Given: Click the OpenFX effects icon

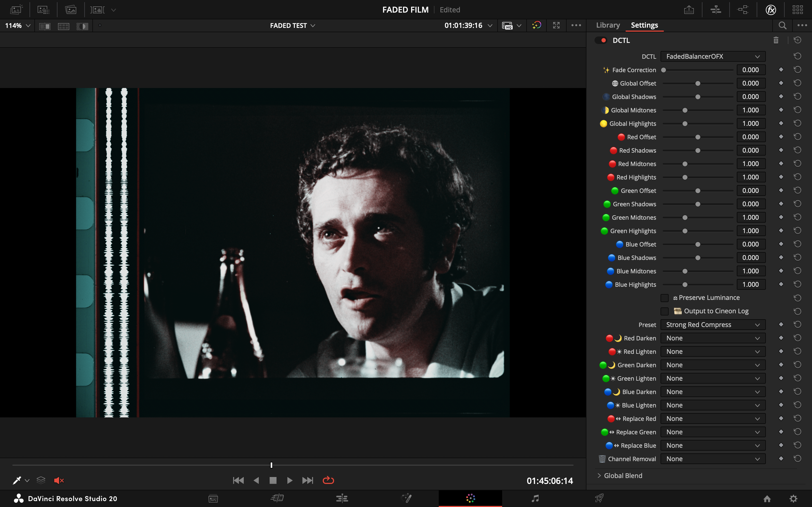Looking at the screenshot, I should click(x=771, y=10).
